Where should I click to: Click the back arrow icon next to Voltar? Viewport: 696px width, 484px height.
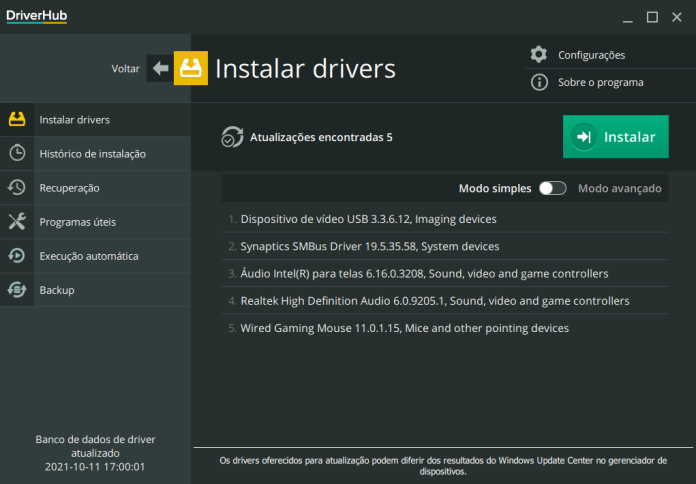click(x=160, y=68)
